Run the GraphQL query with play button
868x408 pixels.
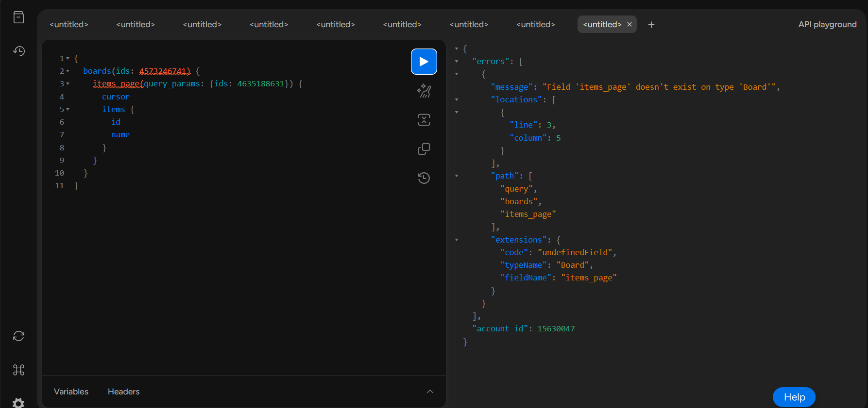[x=424, y=62]
